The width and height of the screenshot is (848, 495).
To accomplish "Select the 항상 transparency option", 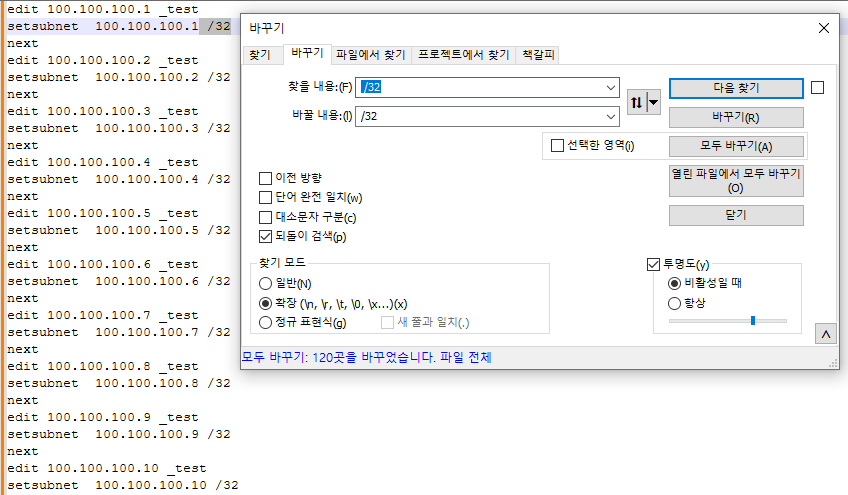I will (674, 303).
